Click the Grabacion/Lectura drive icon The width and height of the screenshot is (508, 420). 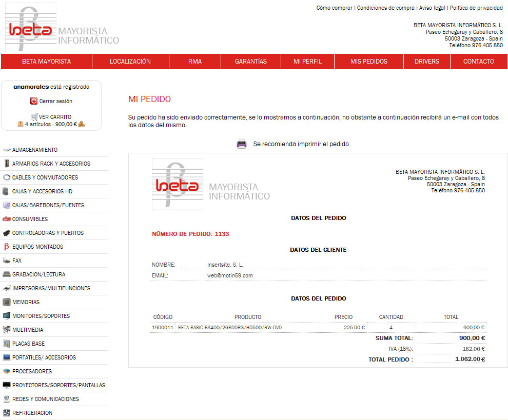(x=7, y=274)
